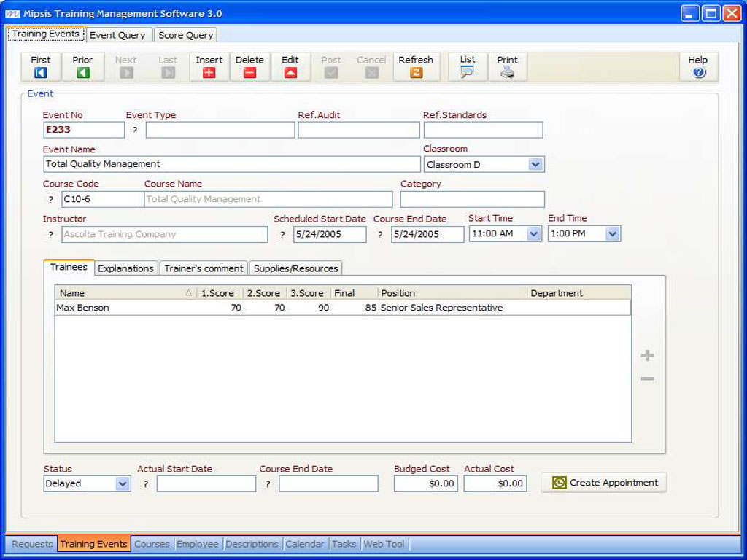This screenshot has height=560, width=747.
Task: Open the List view
Action: pos(468,66)
